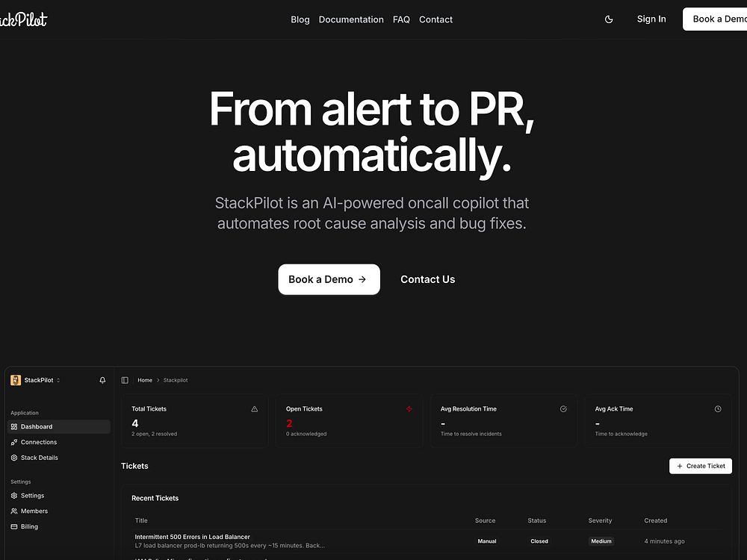This screenshot has height=560, width=747.
Task: Click the '4 minutes ago' timestamp
Action: (665, 541)
